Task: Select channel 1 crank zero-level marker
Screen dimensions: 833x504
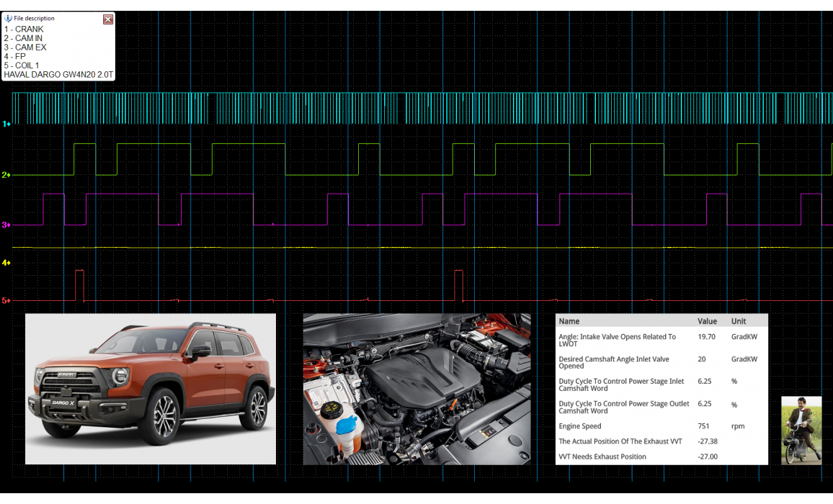Action: (5, 124)
